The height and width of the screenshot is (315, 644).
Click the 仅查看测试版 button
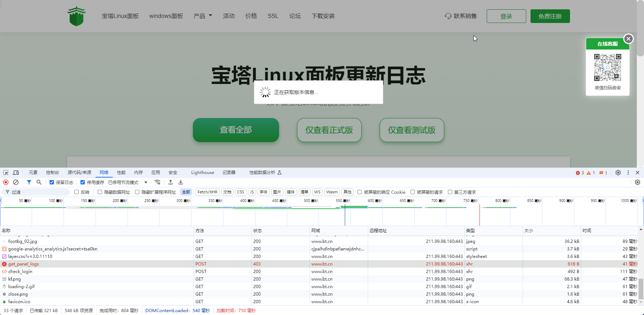412,130
